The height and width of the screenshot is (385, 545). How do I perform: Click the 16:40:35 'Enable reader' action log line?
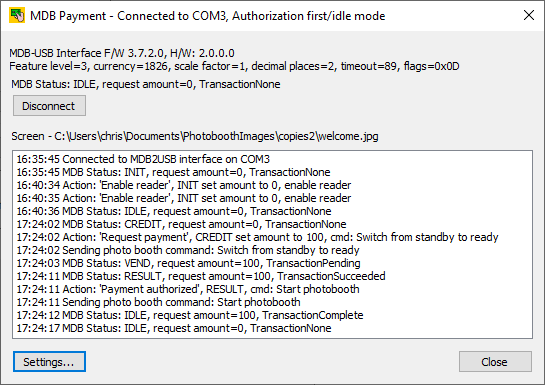pos(184,198)
